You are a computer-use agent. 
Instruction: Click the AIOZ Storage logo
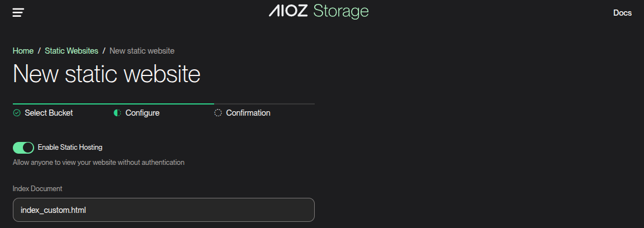[319, 11]
